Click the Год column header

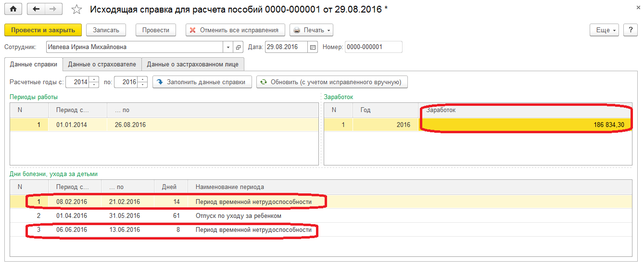[x=385, y=110]
